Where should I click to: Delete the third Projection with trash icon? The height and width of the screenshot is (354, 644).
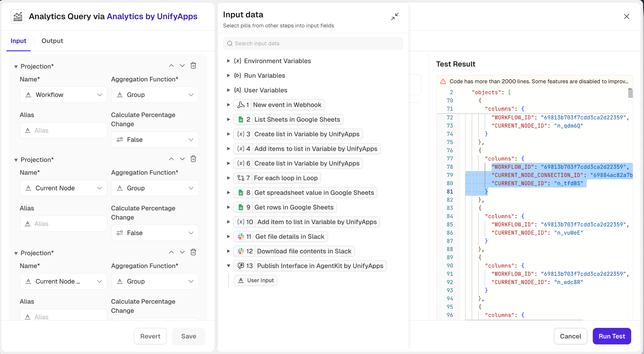tap(193, 252)
